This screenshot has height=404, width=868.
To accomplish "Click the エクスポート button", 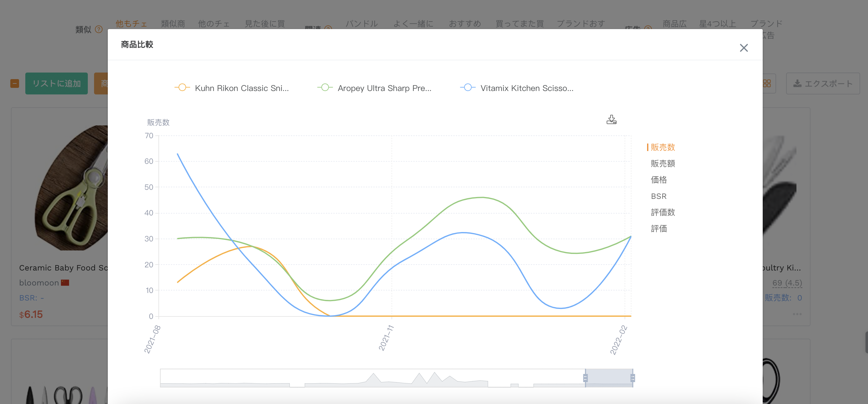I will [x=823, y=83].
